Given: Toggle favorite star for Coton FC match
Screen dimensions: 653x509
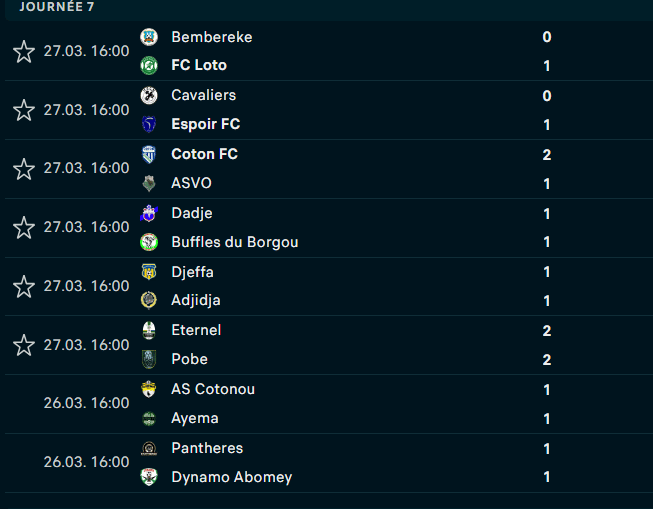Looking at the screenshot, I should [24, 169].
